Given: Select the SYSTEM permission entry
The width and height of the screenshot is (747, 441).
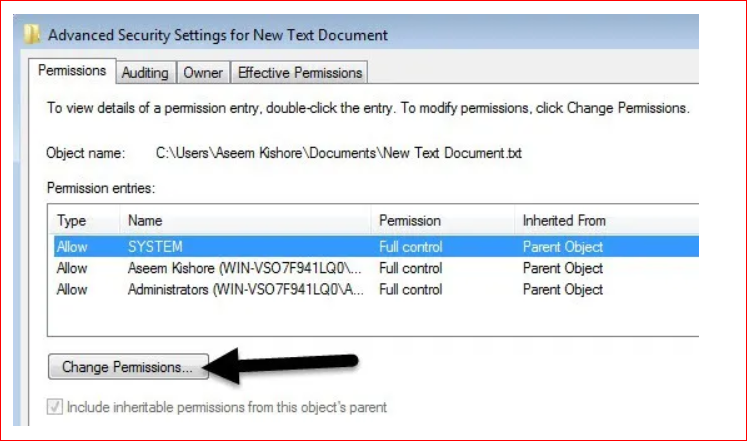Looking at the screenshot, I should coord(376,247).
